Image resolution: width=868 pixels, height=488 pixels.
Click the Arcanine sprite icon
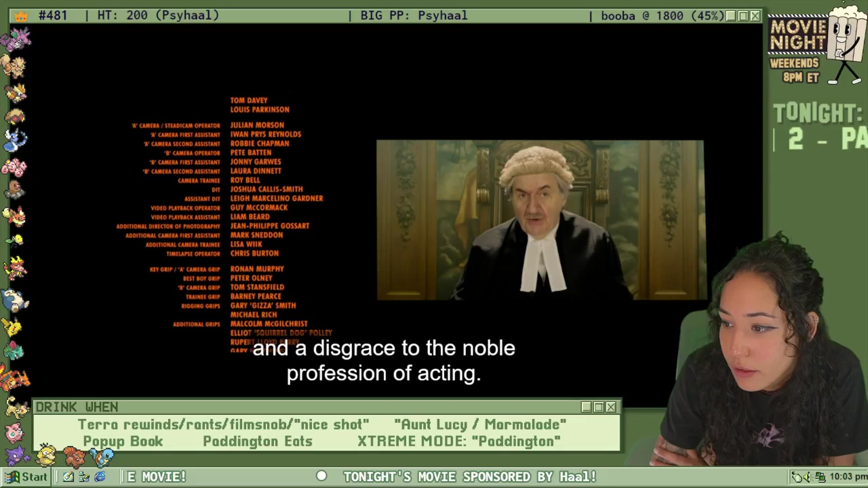pos(14,66)
